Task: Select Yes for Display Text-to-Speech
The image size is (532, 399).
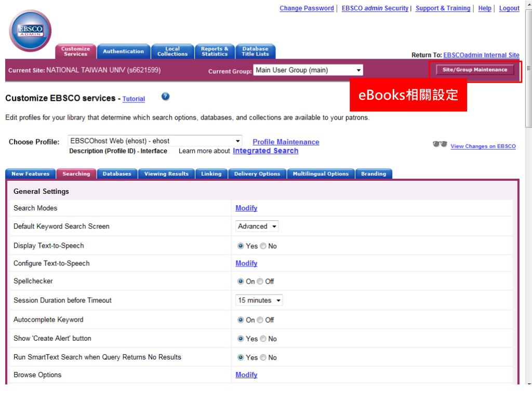Action: [x=241, y=246]
